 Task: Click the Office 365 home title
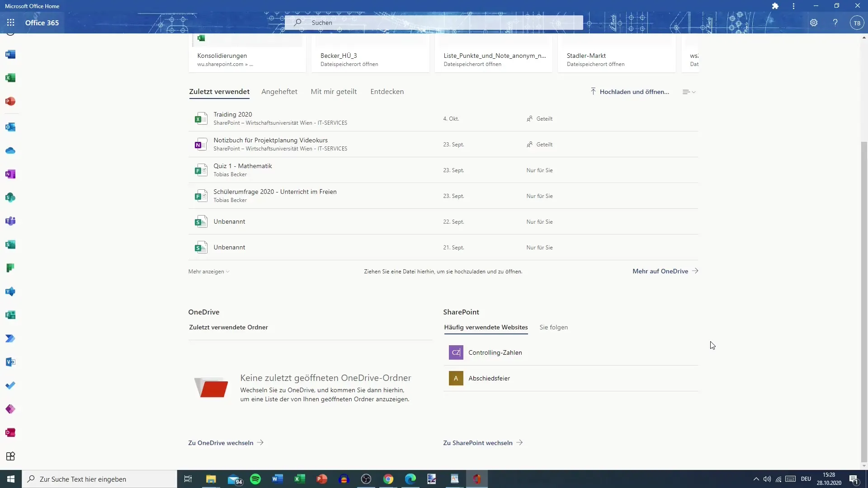click(x=42, y=23)
